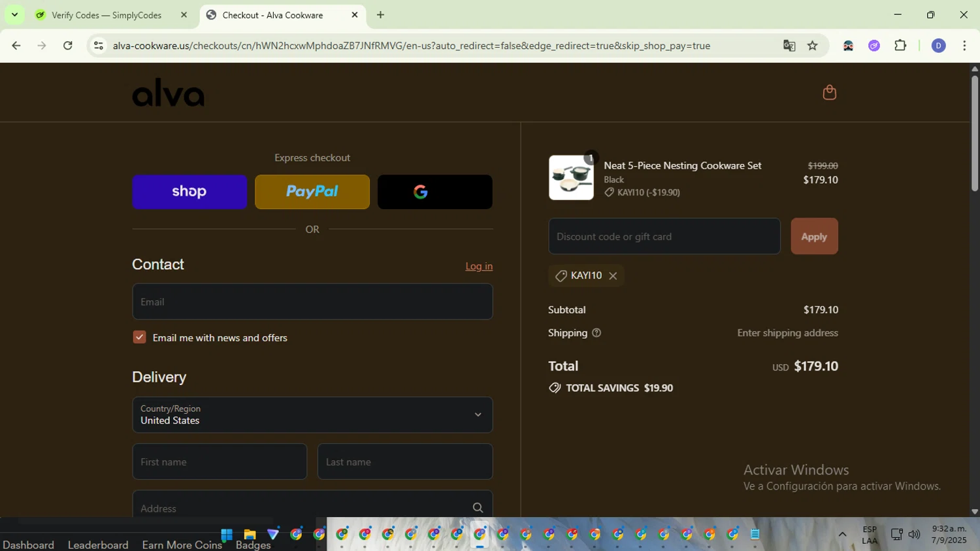Click the purple circular extension icon

coord(874,46)
